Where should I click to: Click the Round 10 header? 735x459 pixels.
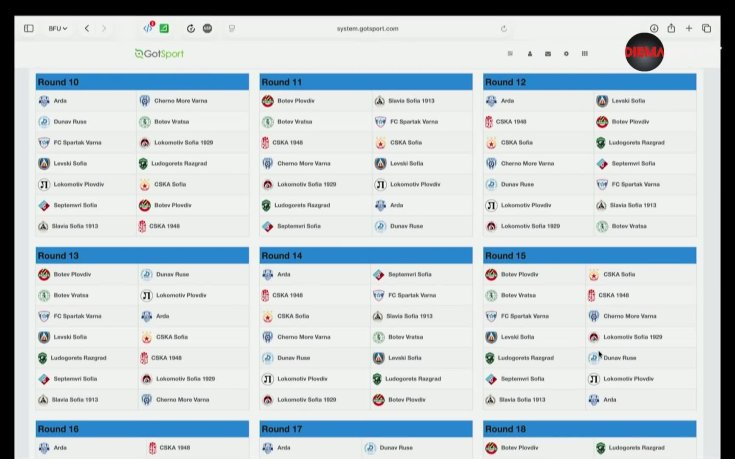coord(142,82)
